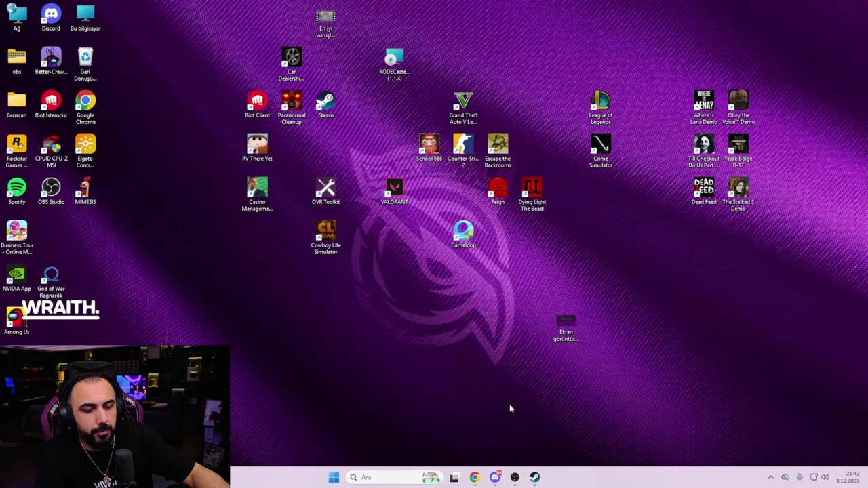Open Bu bilgisayar desktop icon
Viewport: 868px width, 488px height.
point(85,18)
